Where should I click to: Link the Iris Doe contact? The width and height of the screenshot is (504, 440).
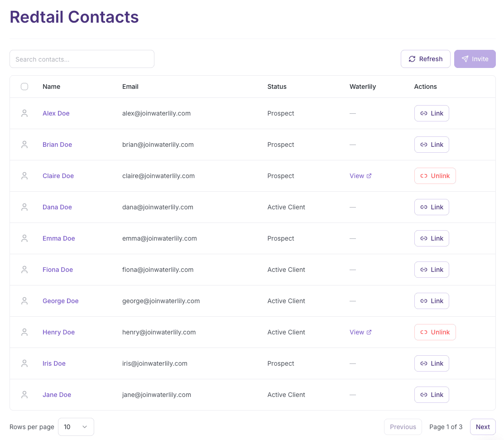point(432,363)
